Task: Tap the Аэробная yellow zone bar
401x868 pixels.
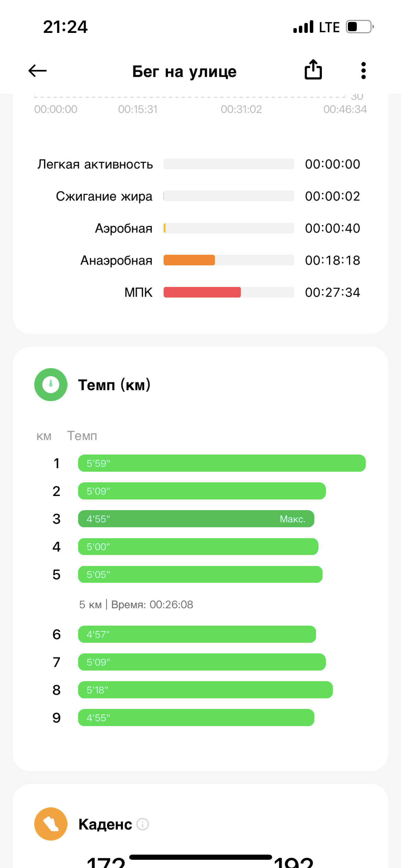Action: click(x=229, y=228)
